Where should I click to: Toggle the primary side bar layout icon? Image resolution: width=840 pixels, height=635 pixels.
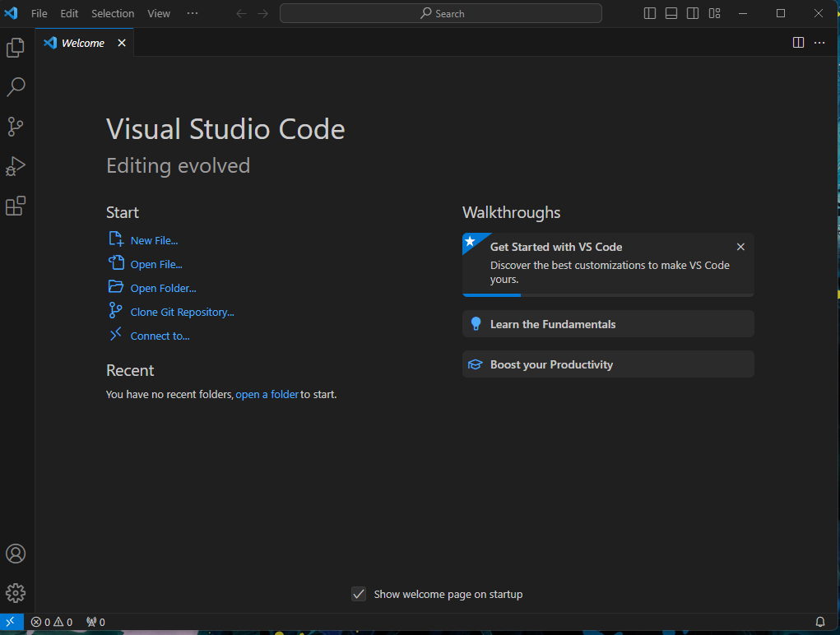(x=650, y=13)
